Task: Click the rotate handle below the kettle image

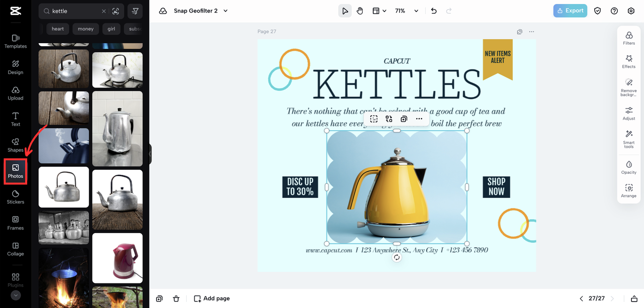Action: point(396,257)
